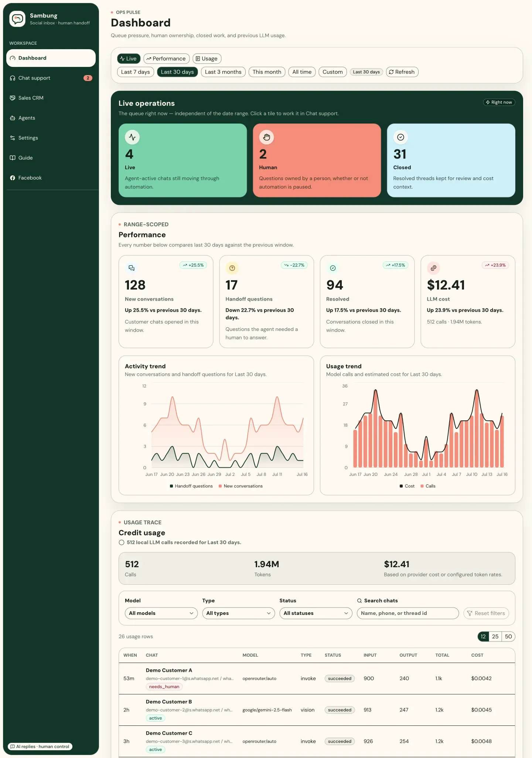Open the Demo Customer B row
532x758 pixels.
click(317, 710)
